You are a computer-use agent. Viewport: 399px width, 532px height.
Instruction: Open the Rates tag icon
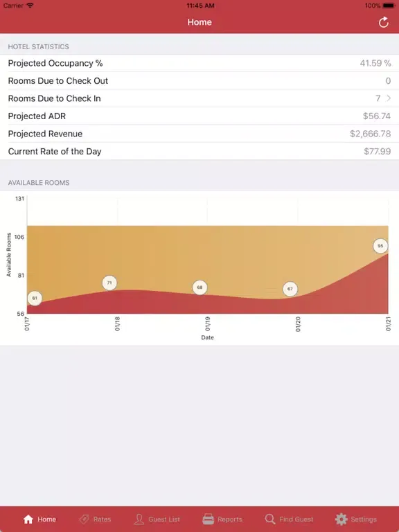pyautogui.click(x=84, y=519)
